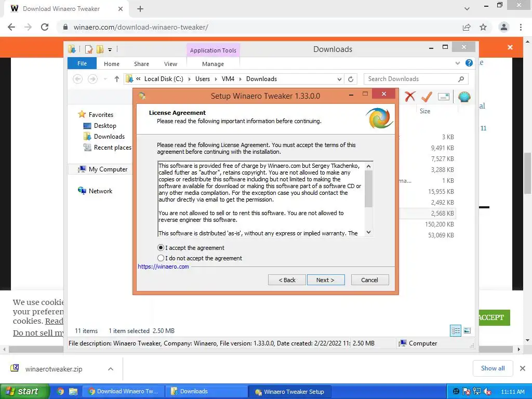Select I accept the agreement radio button

point(161,248)
